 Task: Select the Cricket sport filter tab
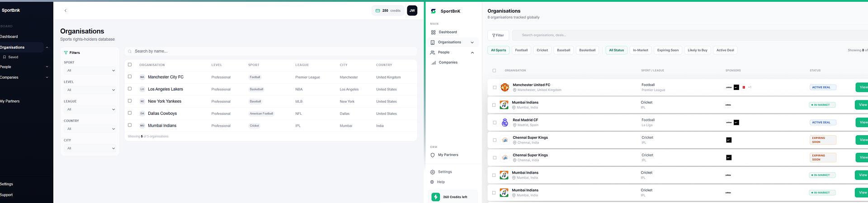pos(542,50)
